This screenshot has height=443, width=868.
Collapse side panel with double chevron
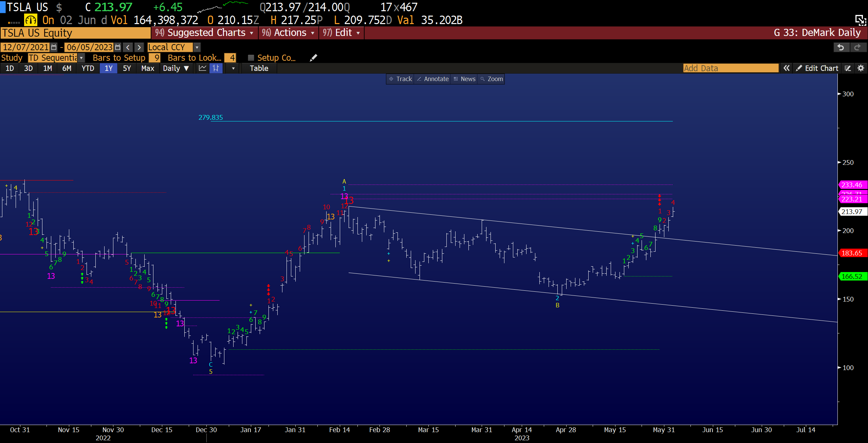click(786, 68)
